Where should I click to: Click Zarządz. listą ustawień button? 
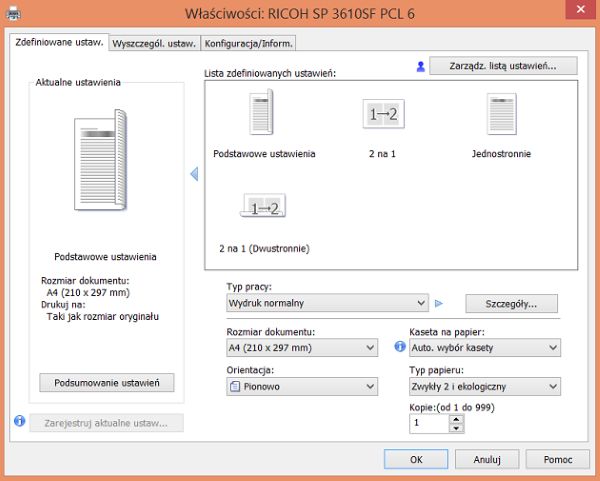click(x=503, y=66)
